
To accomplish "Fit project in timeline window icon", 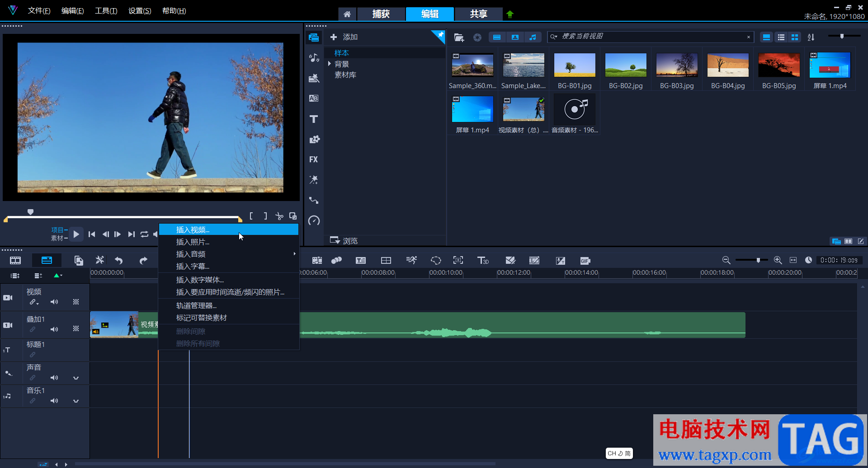I will [x=793, y=260].
